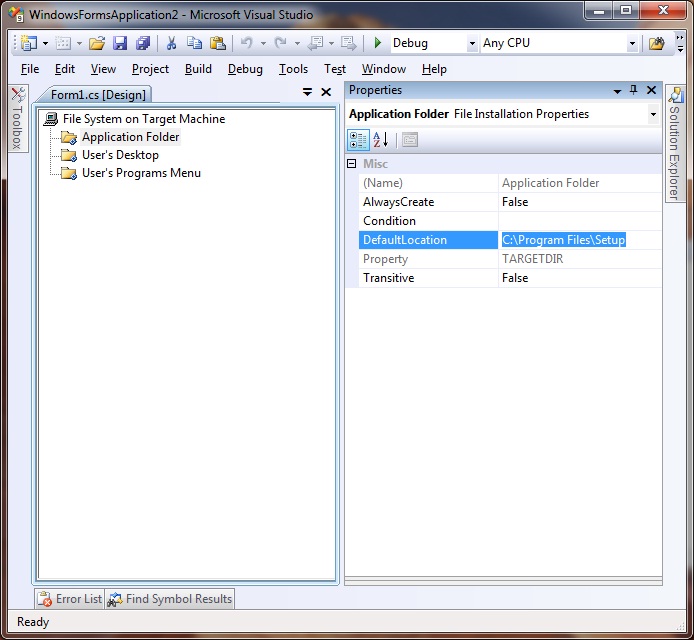Click the Save All icon
This screenshot has height=640, width=694.
[143, 43]
